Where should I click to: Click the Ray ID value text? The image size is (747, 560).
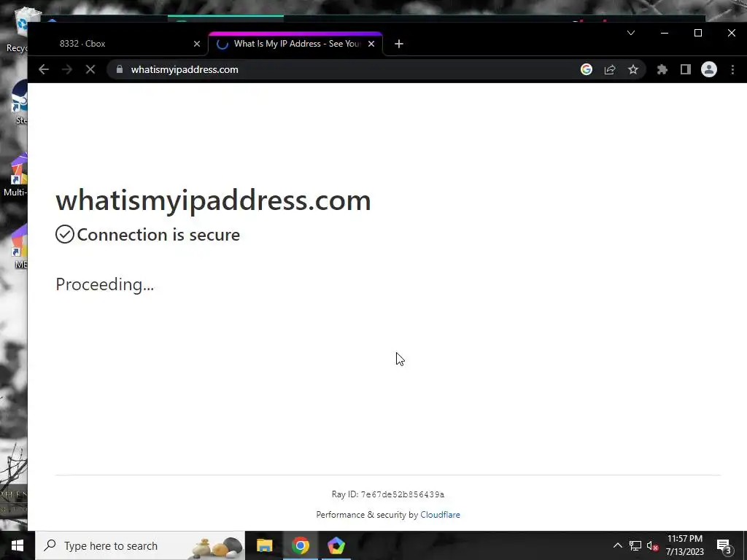pos(403,495)
